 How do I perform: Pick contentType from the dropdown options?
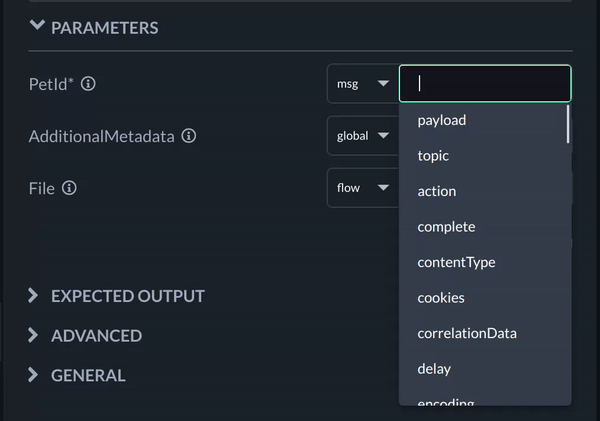456,262
